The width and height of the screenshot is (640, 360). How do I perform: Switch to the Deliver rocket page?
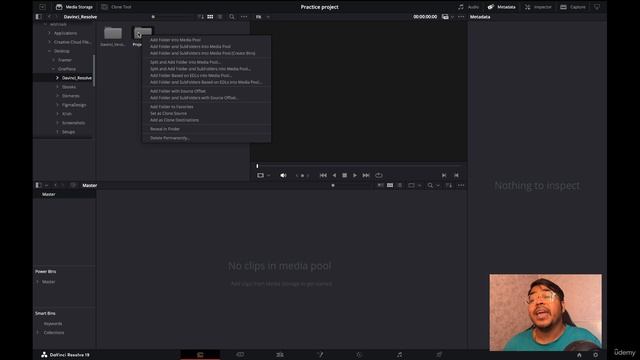point(439,355)
